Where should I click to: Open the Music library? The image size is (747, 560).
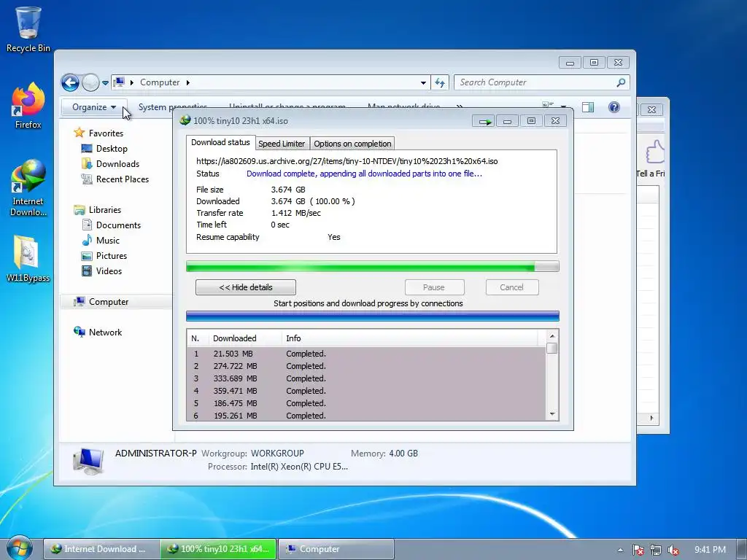[x=108, y=241]
